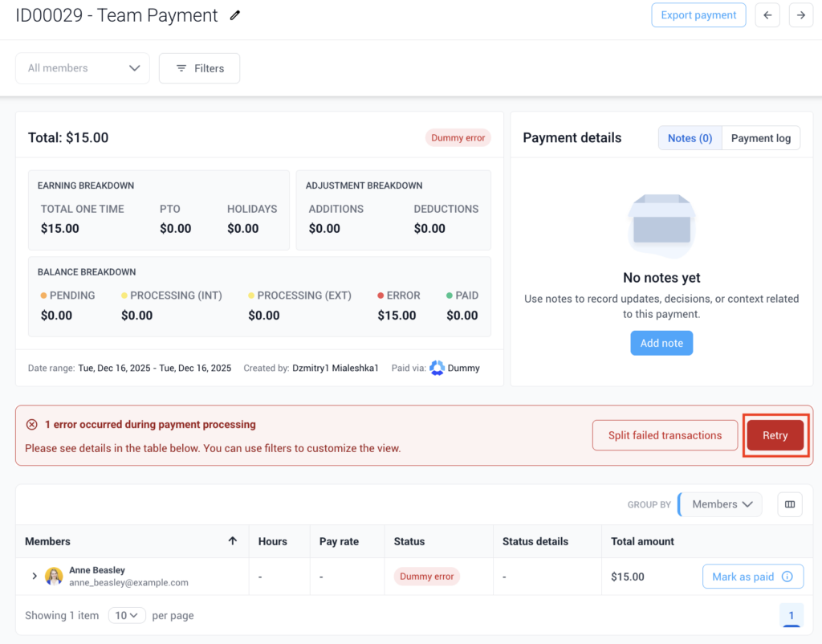Screen dimensions: 822x644
Task: Click PENDING balance label
Action: [72, 296]
